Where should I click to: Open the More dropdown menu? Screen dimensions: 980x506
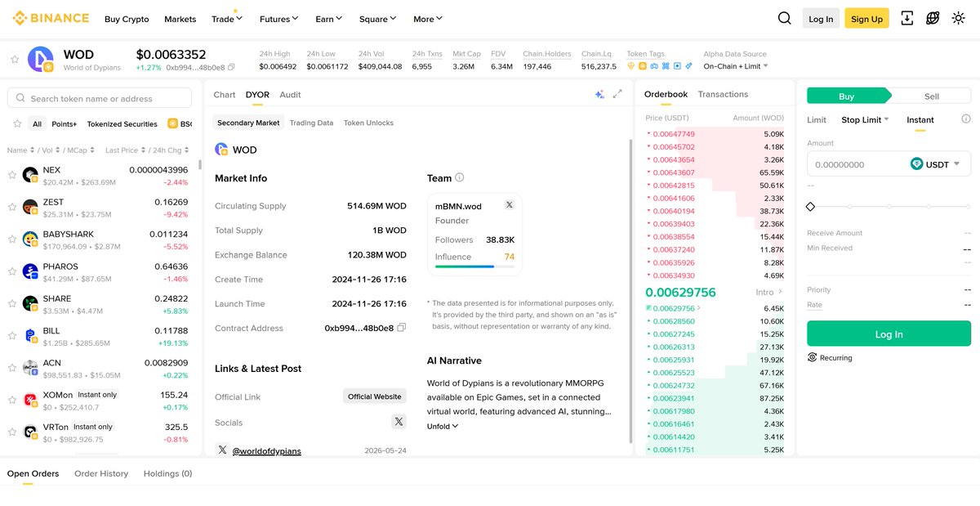click(x=428, y=18)
